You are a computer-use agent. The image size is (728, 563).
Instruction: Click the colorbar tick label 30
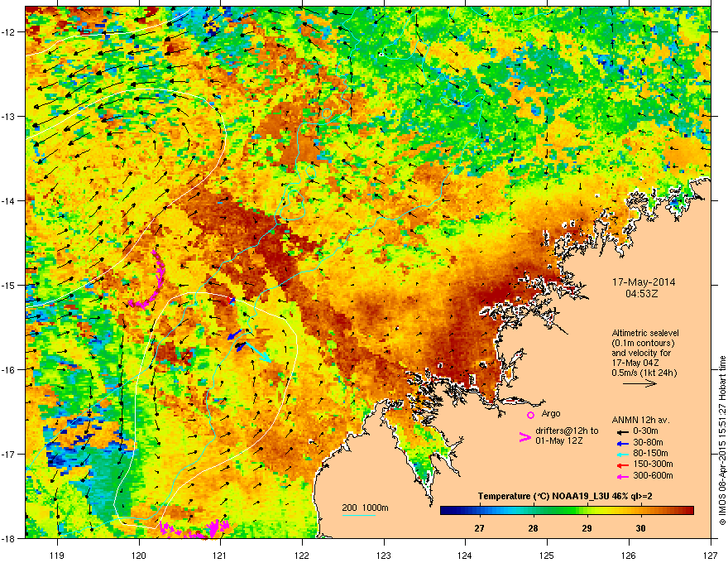[640, 528]
